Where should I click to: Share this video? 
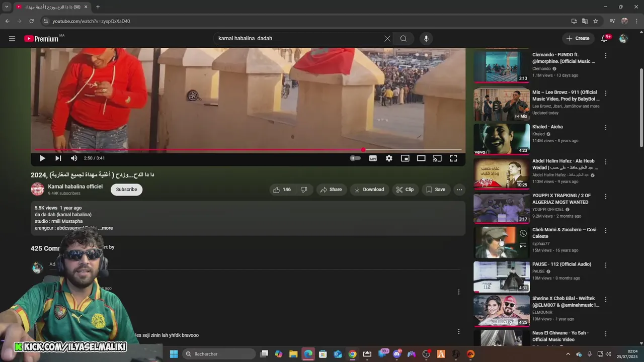(x=331, y=190)
